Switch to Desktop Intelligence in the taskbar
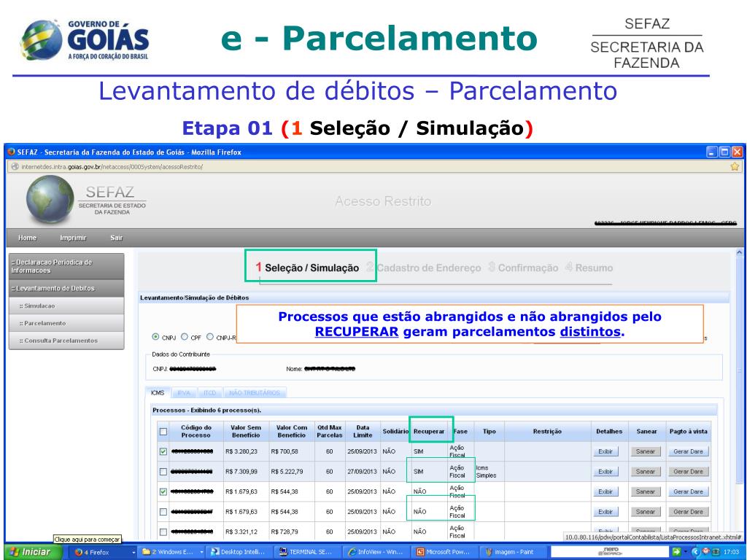 (x=239, y=552)
